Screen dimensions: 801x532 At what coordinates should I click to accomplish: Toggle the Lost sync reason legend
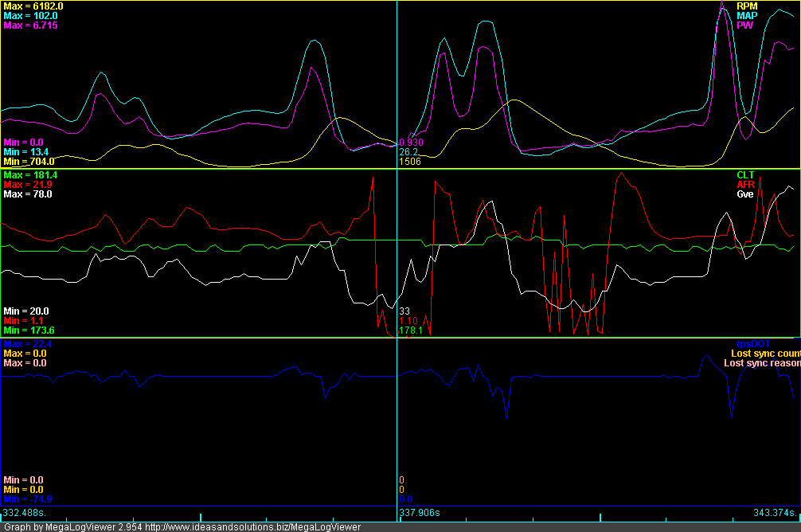(762, 362)
